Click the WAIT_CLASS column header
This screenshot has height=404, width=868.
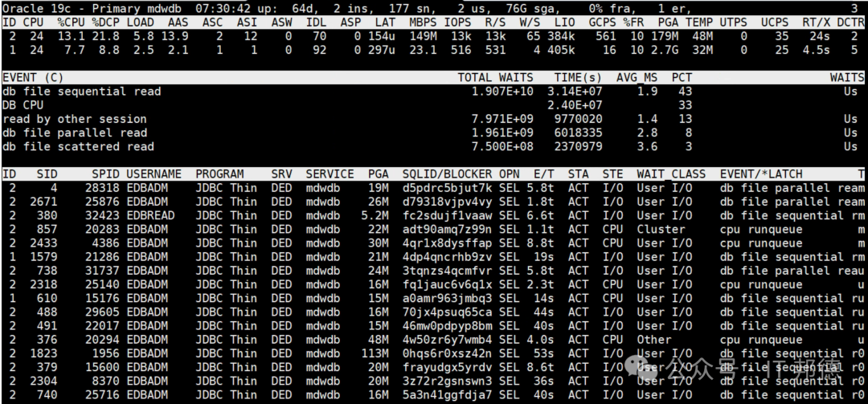click(671, 173)
